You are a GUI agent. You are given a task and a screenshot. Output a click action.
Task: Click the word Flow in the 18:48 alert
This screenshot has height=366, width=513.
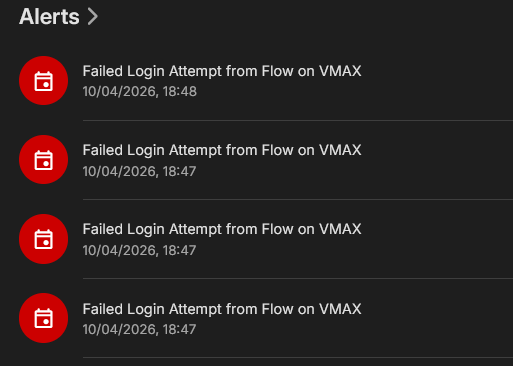(275, 71)
